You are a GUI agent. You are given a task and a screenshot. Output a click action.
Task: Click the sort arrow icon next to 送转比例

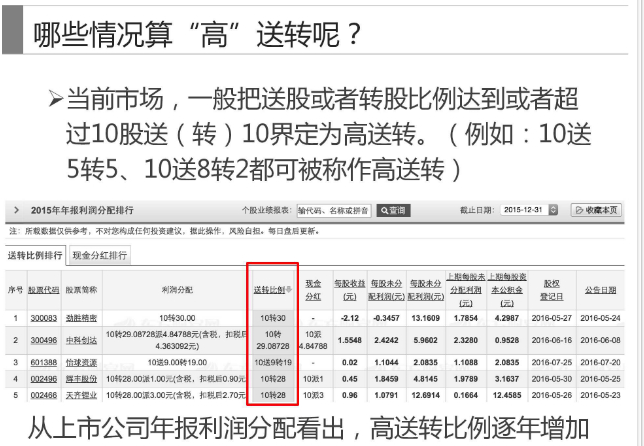pos(289,290)
